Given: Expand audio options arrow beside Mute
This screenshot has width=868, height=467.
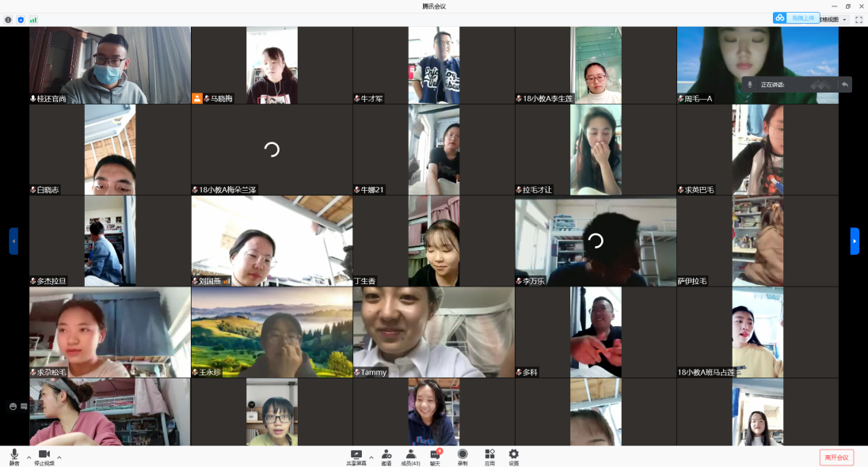Looking at the screenshot, I should (29, 458).
